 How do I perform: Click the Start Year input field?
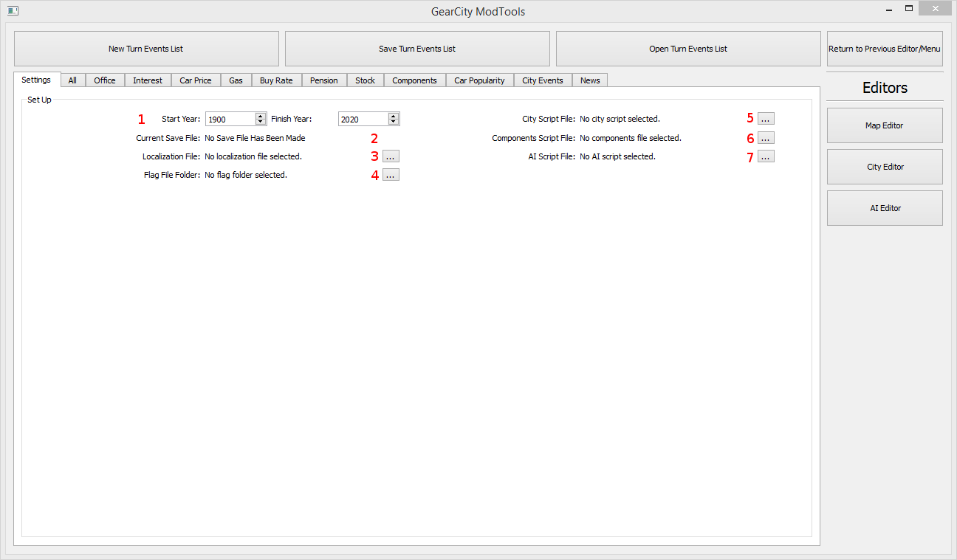pyautogui.click(x=230, y=120)
